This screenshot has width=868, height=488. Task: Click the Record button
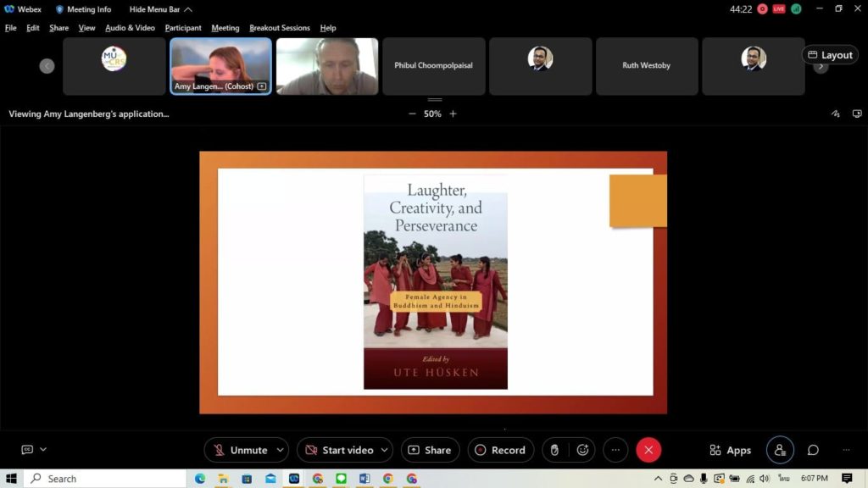pyautogui.click(x=500, y=450)
